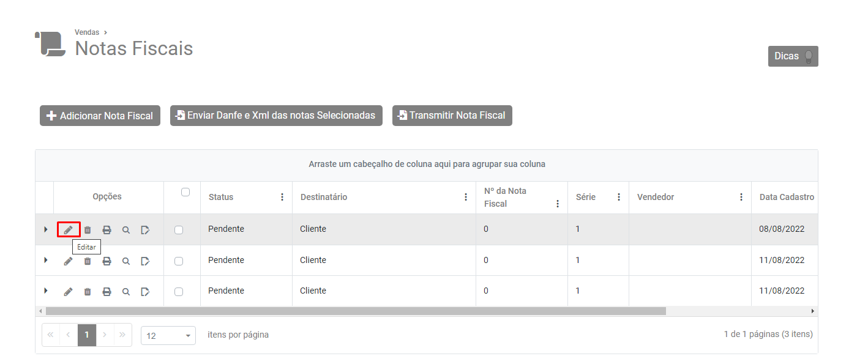
Task: Click the magnifier icon in third row
Action: coord(125,292)
